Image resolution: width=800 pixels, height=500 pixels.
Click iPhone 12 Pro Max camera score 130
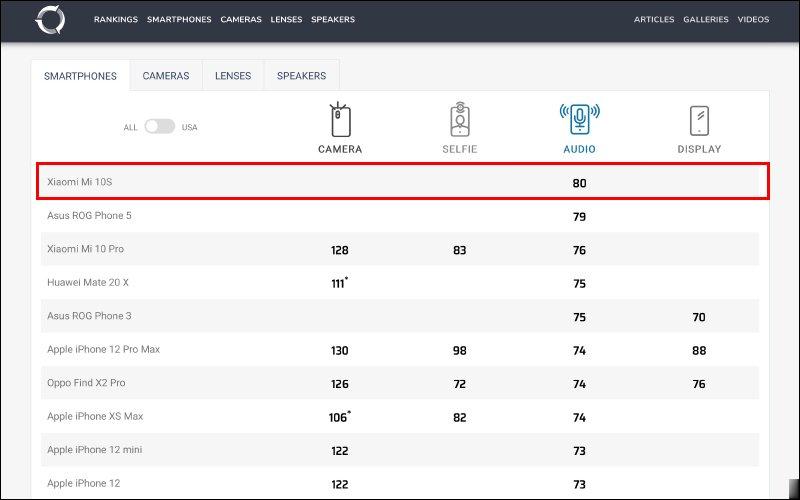pyautogui.click(x=340, y=351)
